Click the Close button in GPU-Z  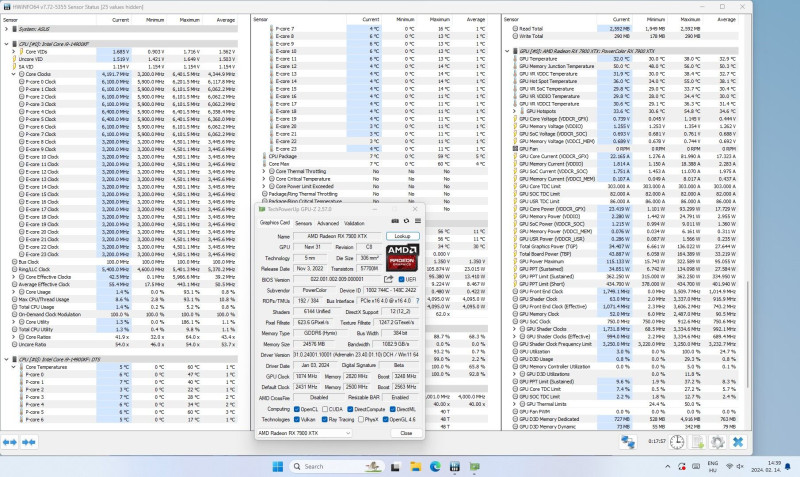pos(406,433)
